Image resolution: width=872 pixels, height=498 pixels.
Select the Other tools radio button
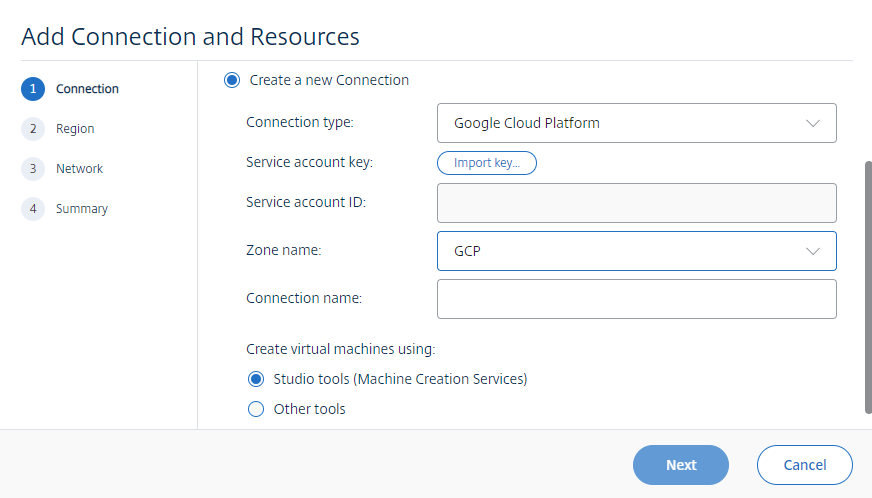[x=256, y=409]
